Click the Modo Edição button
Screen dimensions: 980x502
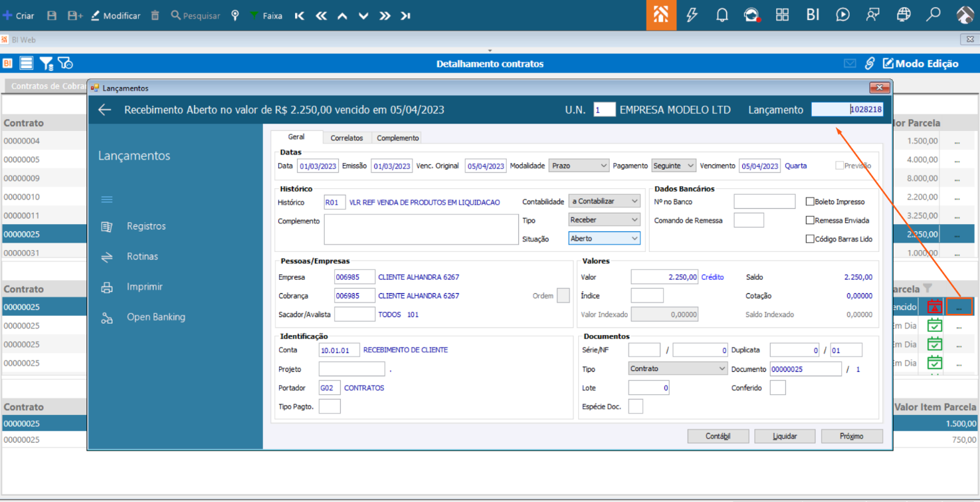[x=921, y=64]
